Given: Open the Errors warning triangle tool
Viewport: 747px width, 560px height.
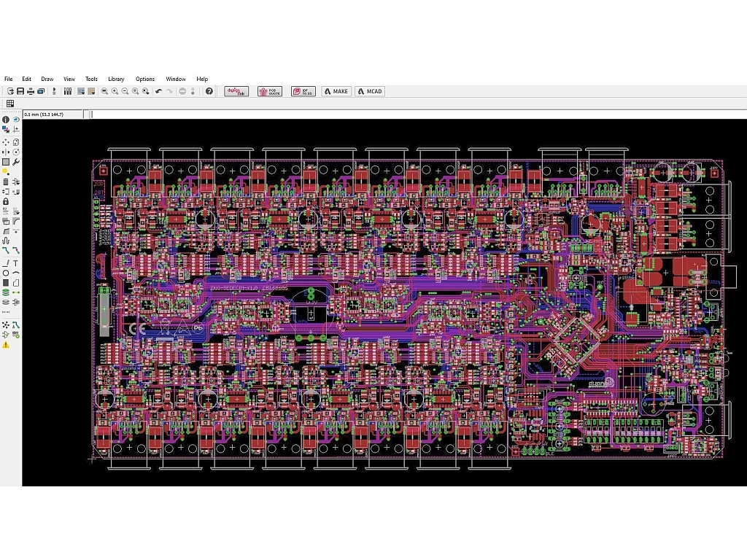Looking at the screenshot, I should (6, 345).
